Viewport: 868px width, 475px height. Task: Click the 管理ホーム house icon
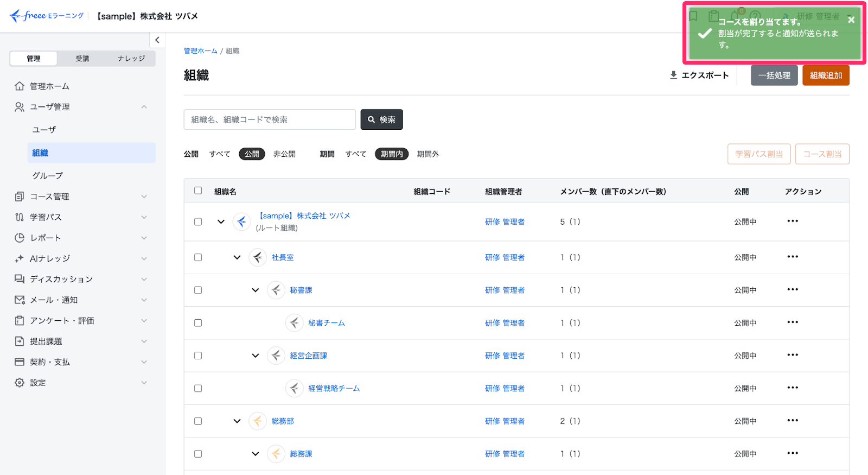20,86
